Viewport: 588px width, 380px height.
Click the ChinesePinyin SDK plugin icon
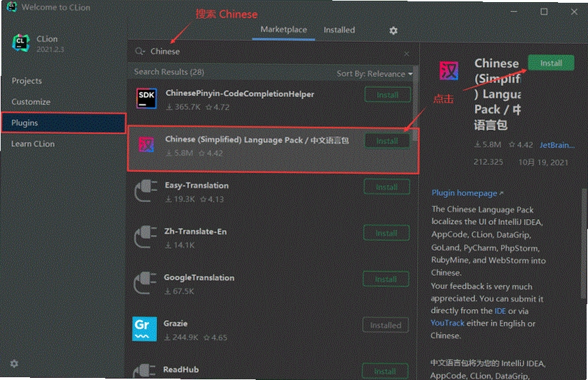[x=146, y=98]
